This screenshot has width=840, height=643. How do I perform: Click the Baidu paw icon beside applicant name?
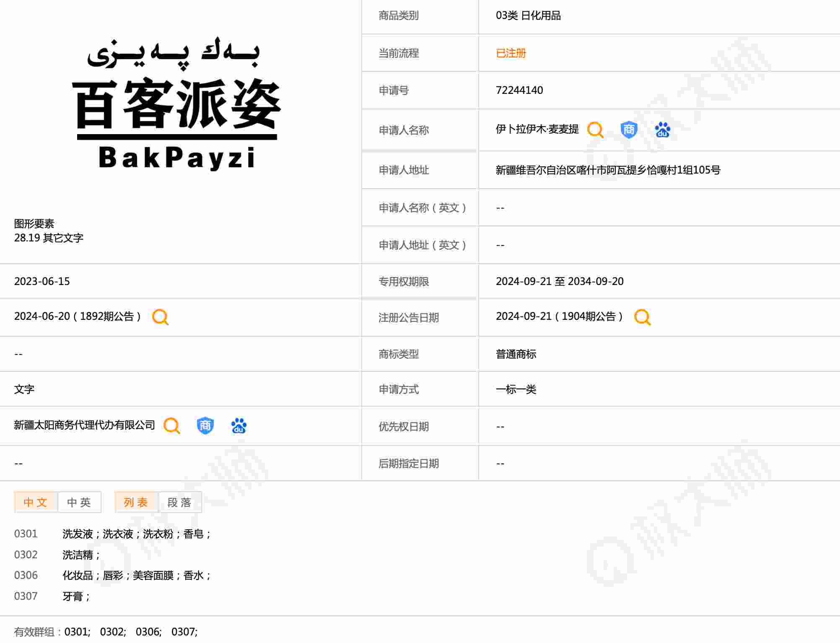662,130
